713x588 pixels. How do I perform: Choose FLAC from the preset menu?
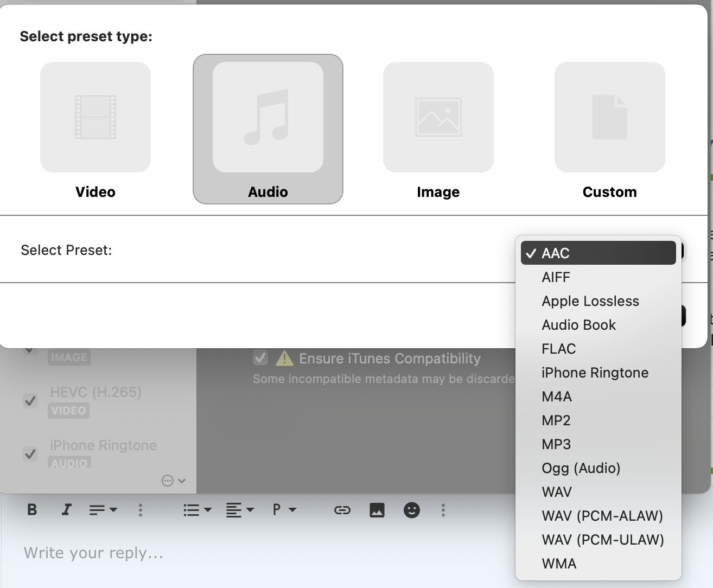[559, 349]
